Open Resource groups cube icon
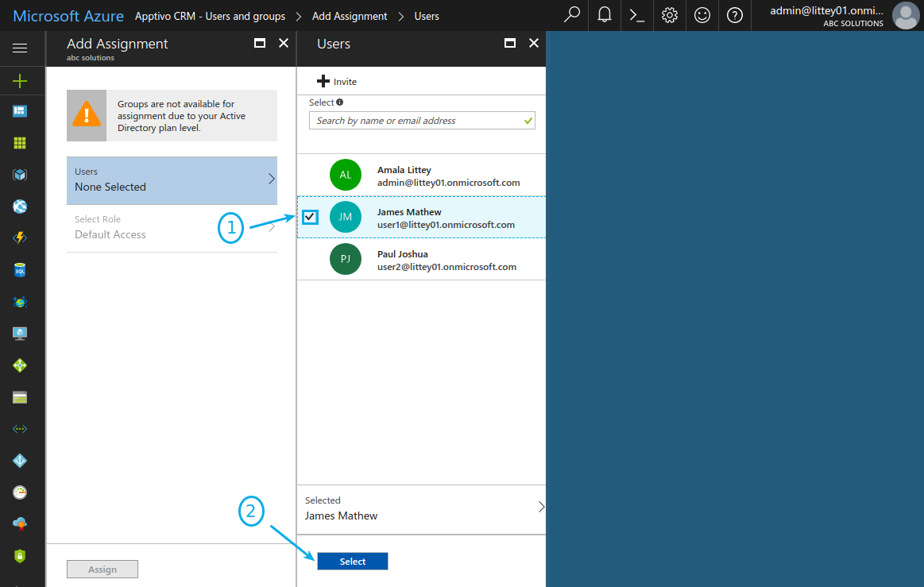Image resolution: width=924 pixels, height=587 pixels. coord(20,175)
